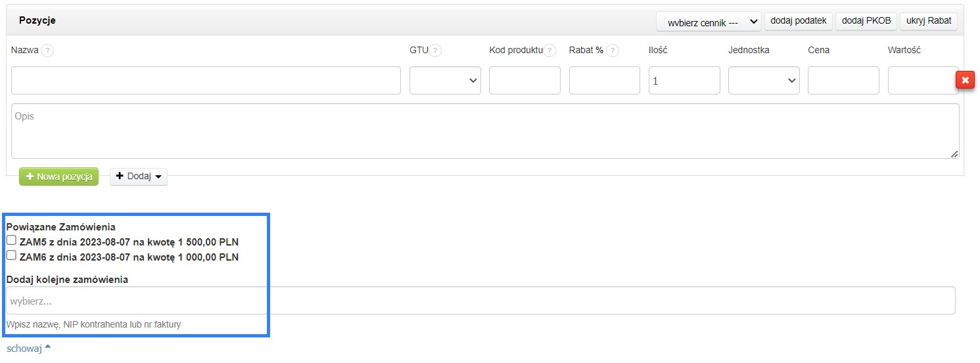
Task: Add a row with 'Nowa pozycja'
Action: [59, 177]
